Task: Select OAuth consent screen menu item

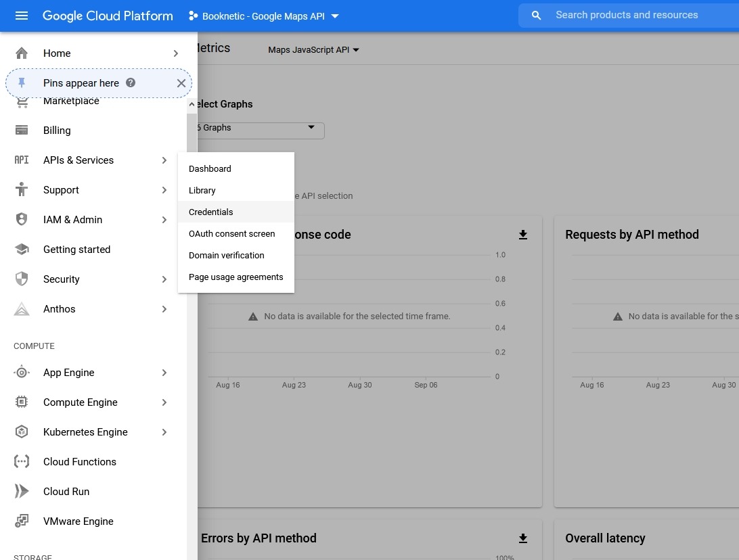Action: (236, 233)
